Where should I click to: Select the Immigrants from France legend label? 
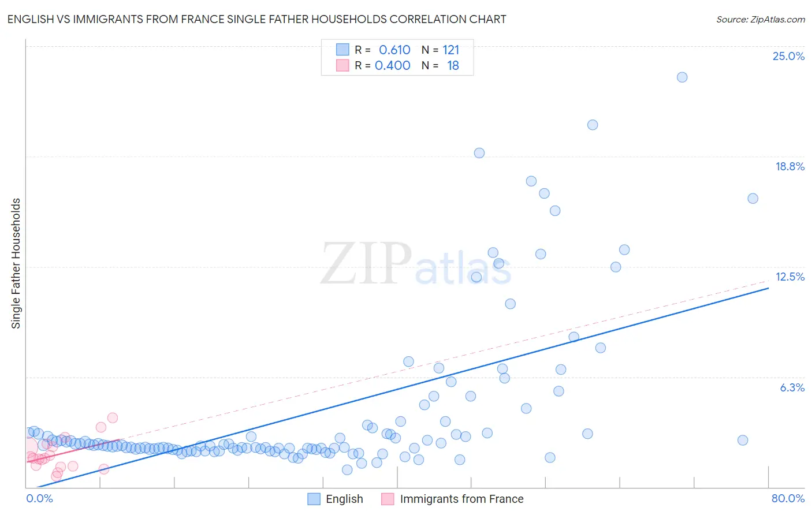pos(461,499)
